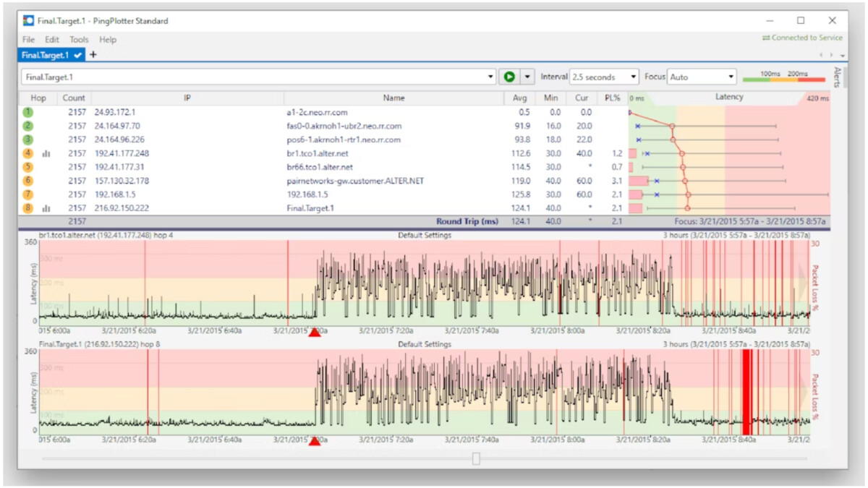Image resolution: width=868 pixels, height=488 pixels.
Task: Open the tab list dropdown arrow
Action: 843,55
